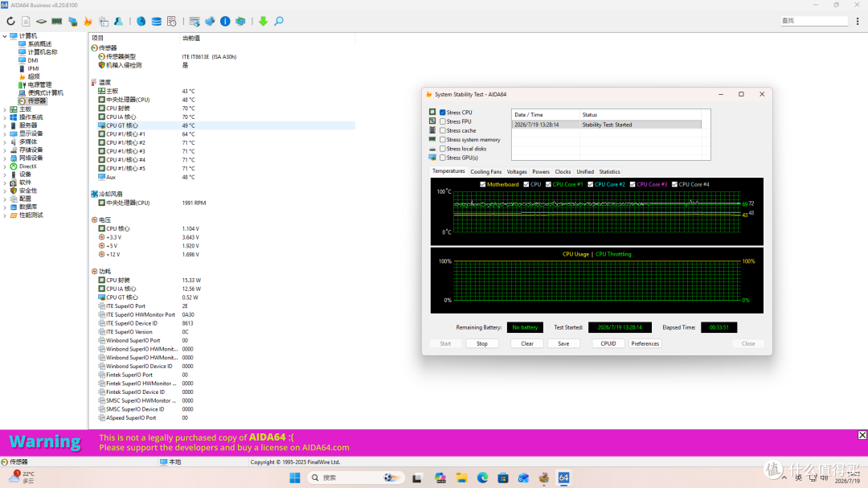Click the networked monitor toolbar icon

pyautogui.click(x=72, y=21)
